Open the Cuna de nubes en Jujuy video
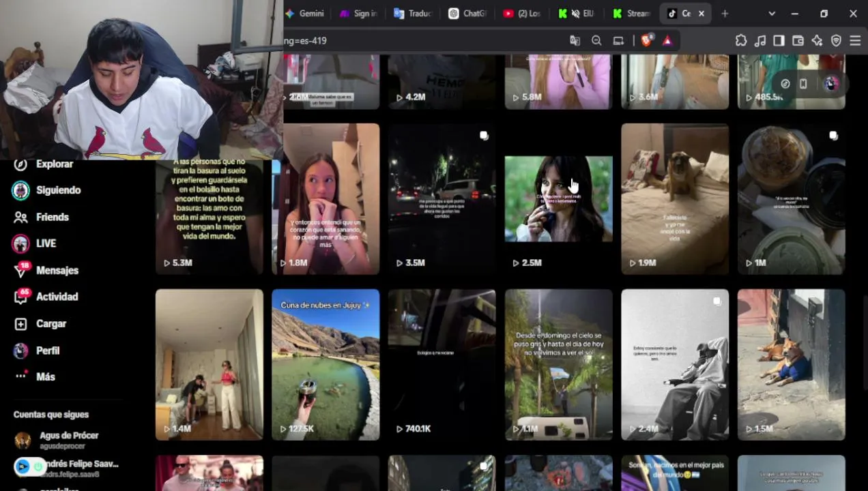 325,365
